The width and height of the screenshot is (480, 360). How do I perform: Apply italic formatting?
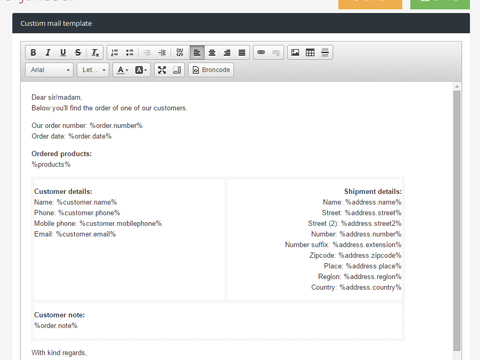pos(48,53)
